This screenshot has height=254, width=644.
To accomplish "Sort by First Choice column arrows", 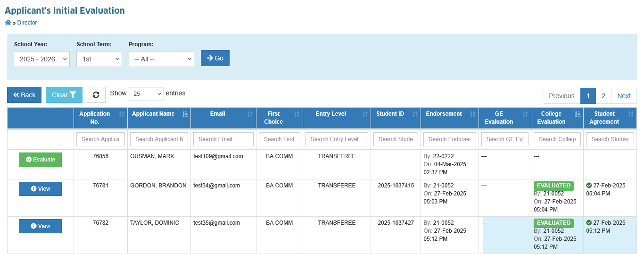I will 297,114.
